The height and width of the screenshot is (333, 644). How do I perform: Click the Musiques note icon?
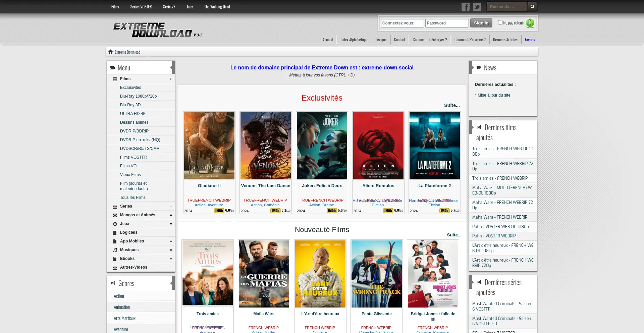coord(115,250)
